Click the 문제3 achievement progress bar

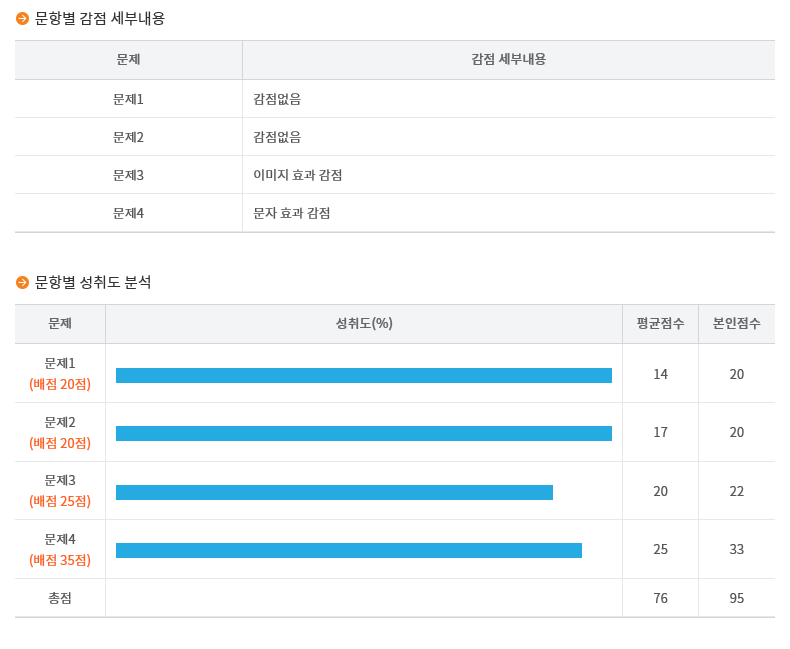335,492
